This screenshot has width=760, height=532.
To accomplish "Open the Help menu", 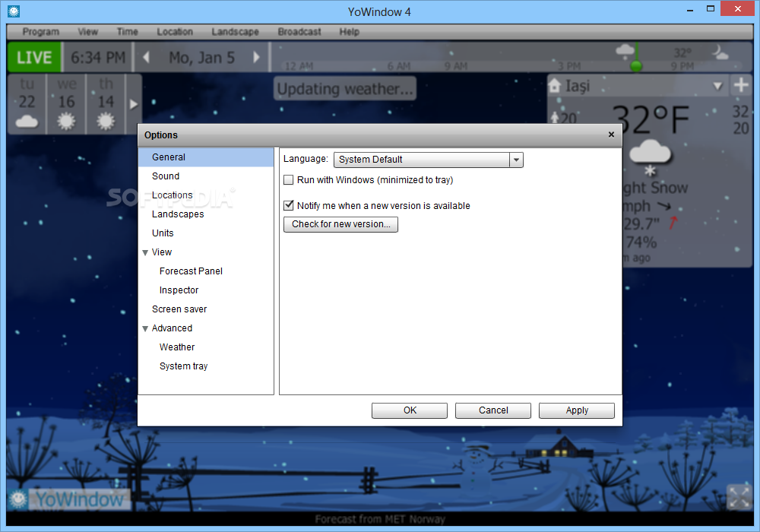I will [349, 31].
